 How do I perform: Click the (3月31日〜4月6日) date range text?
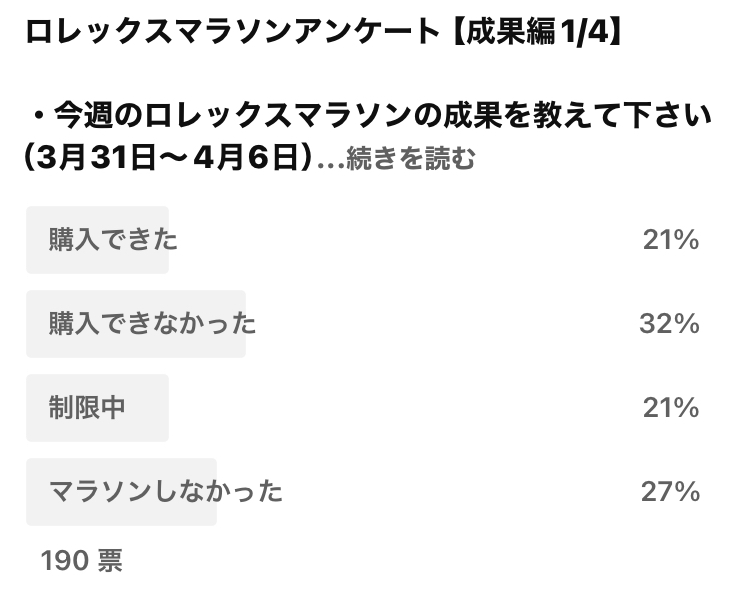tap(170, 158)
